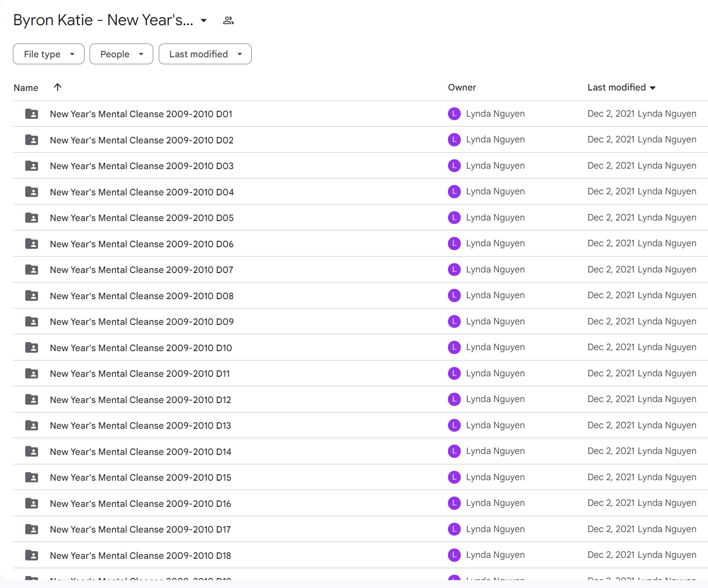
Task: Click the shared folder icon for D01
Action: coord(32,114)
